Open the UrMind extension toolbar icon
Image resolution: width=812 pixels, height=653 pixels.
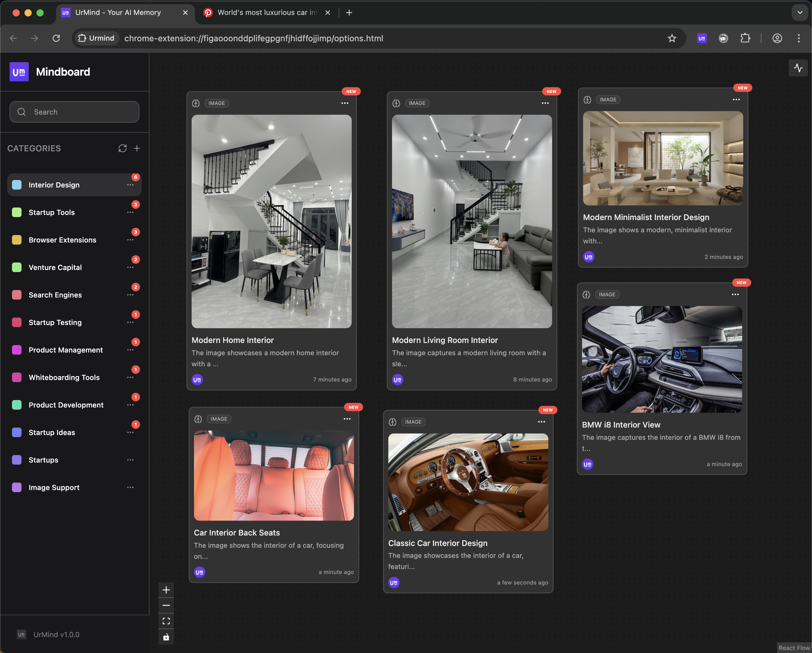702,38
